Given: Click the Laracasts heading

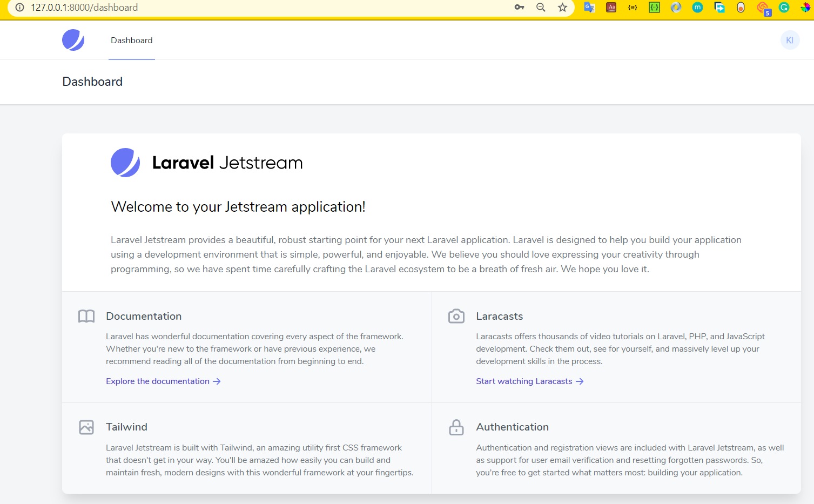Looking at the screenshot, I should 500,316.
